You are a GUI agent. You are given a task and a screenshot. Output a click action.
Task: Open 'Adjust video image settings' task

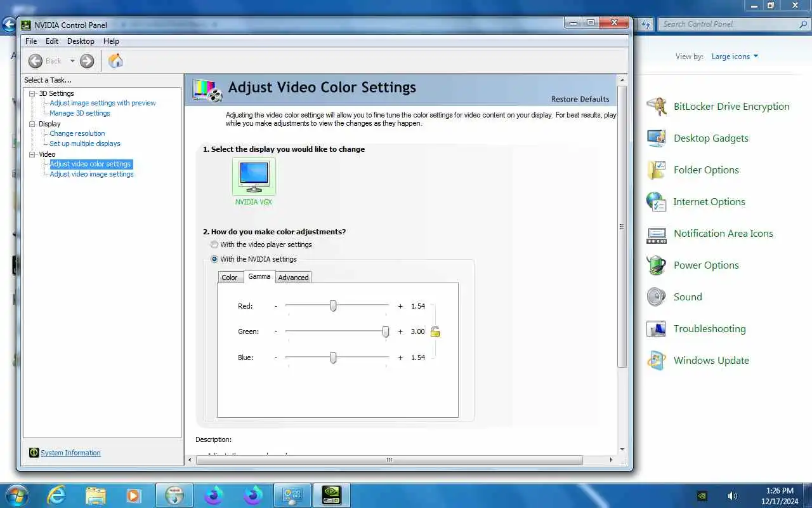[x=92, y=174]
